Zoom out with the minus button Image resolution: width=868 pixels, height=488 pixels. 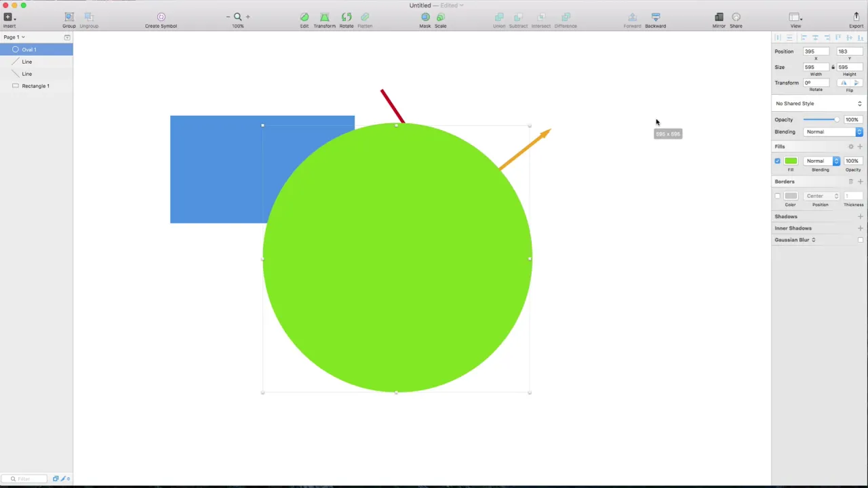point(228,16)
